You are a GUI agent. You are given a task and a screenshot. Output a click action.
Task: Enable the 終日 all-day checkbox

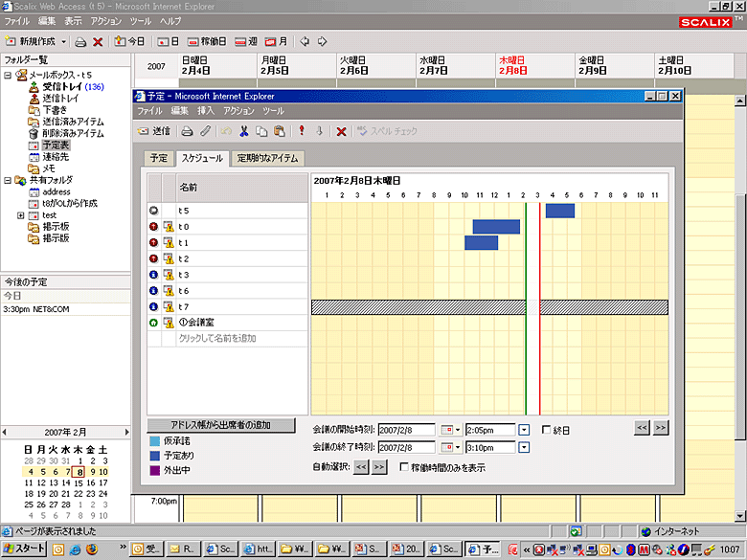(547, 430)
